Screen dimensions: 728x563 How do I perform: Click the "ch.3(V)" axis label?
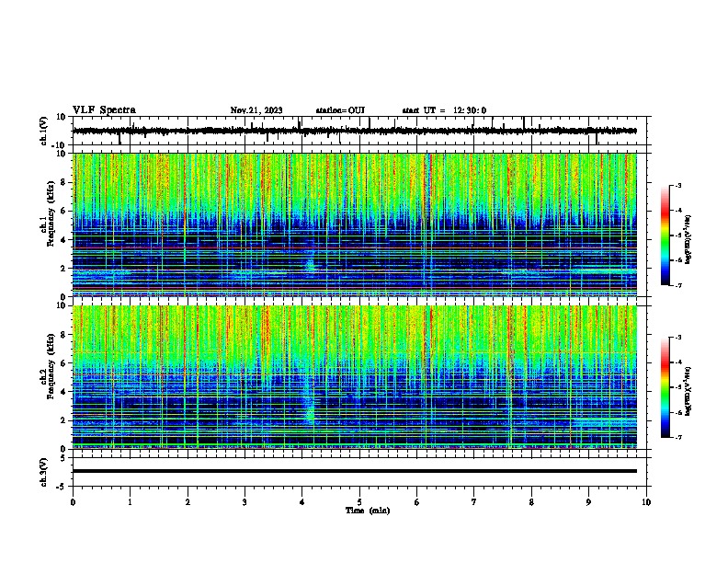[44, 472]
